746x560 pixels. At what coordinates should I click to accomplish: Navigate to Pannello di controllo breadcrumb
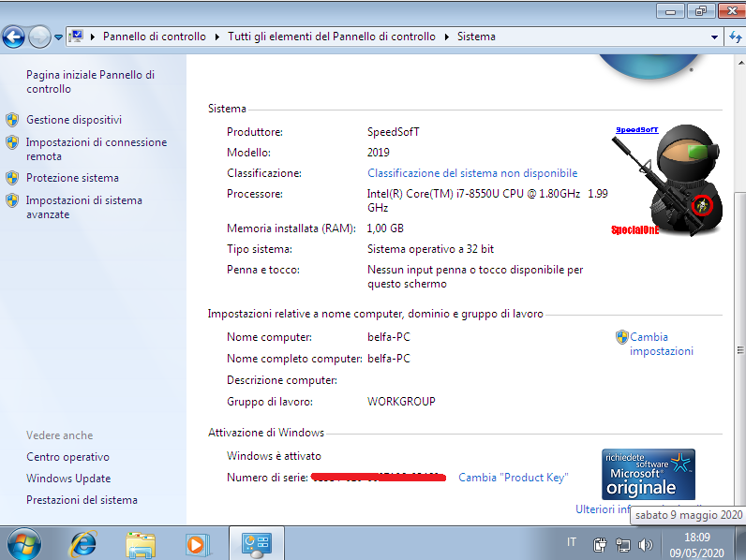pyautogui.click(x=154, y=37)
